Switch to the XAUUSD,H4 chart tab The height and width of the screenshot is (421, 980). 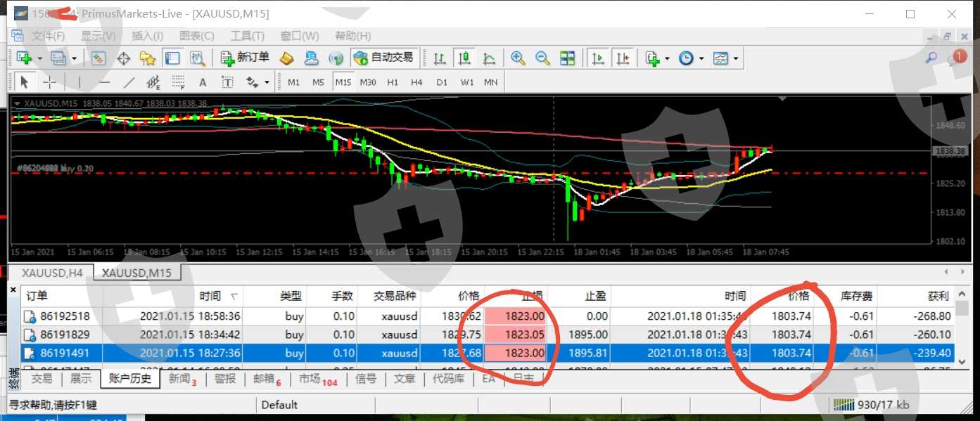(x=52, y=273)
